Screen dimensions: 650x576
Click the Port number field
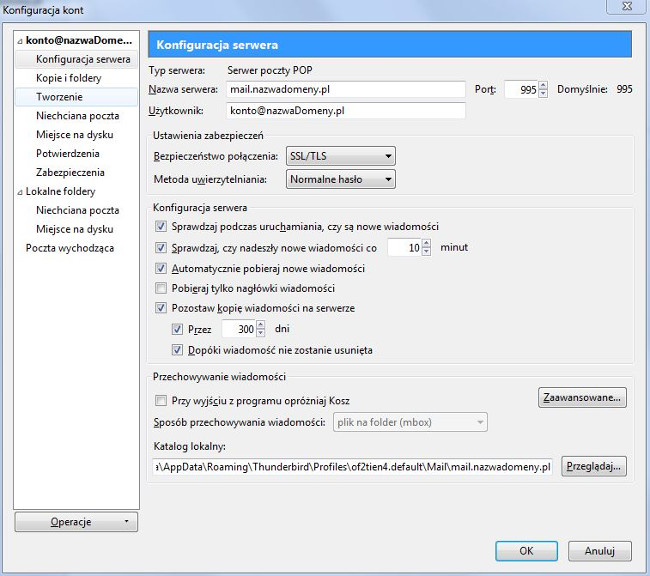(521, 90)
